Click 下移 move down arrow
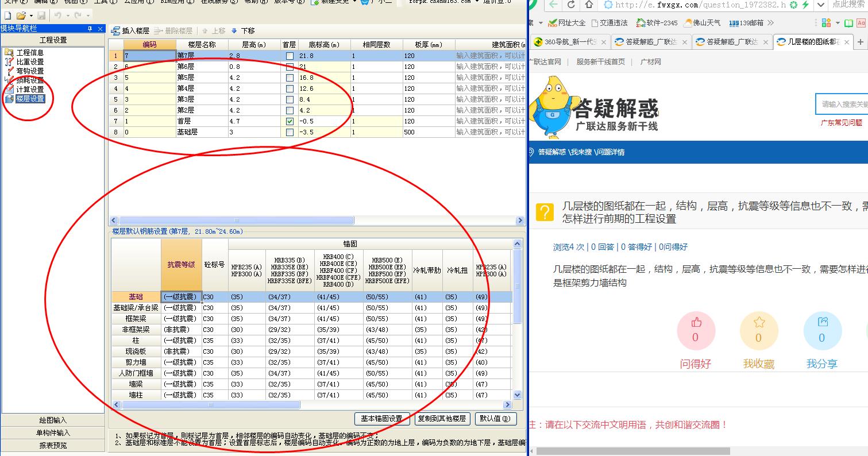The width and height of the screenshot is (868, 456). click(243, 30)
